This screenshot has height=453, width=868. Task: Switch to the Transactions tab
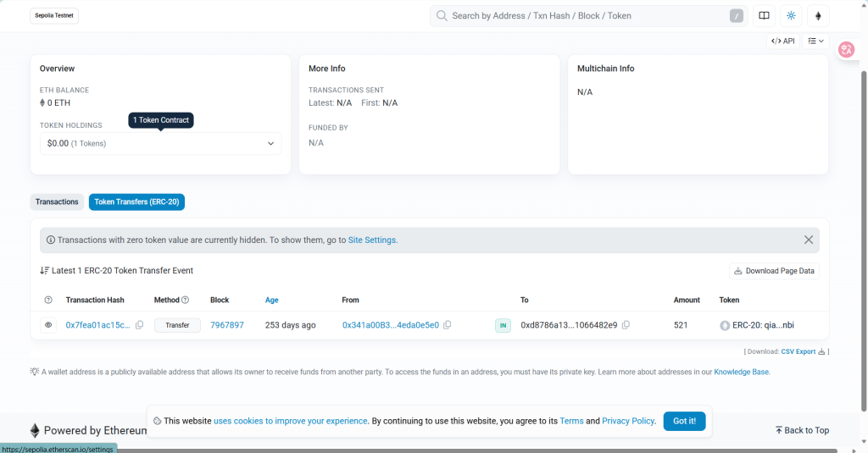(57, 202)
